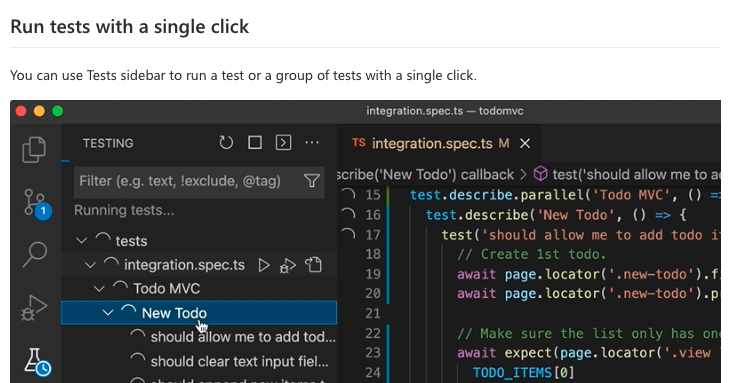Close the integration.spec.ts tab

point(525,143)
